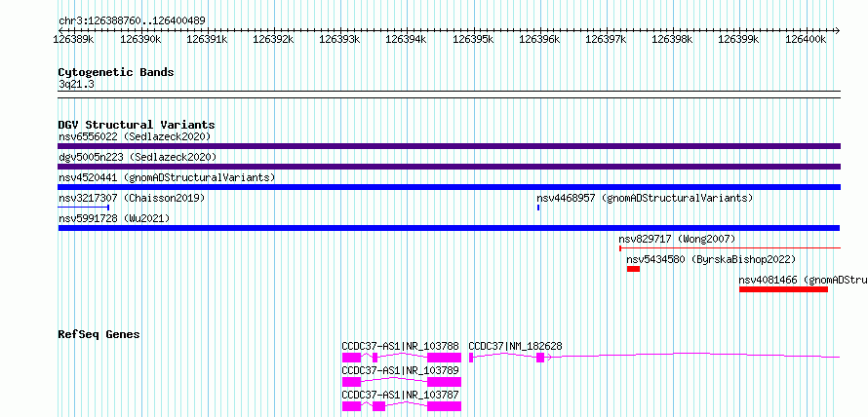The width and height of the screenshot is (868, 417).
Task: Open nsv4520441 (gnomADStructuralVariants) label
Action: (167, 177)
